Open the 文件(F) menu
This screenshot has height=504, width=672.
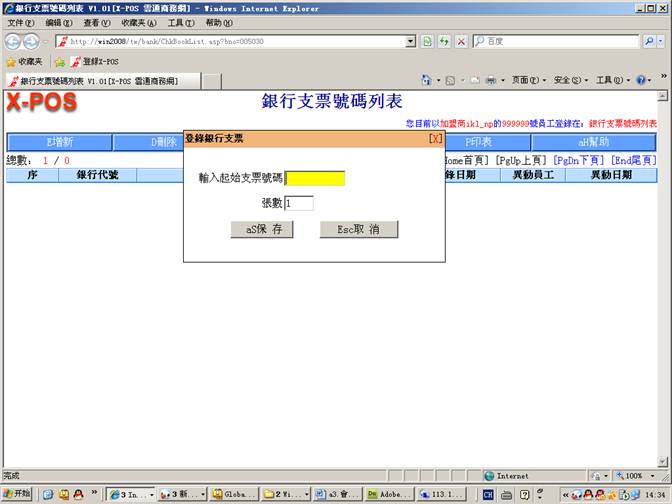20,22
